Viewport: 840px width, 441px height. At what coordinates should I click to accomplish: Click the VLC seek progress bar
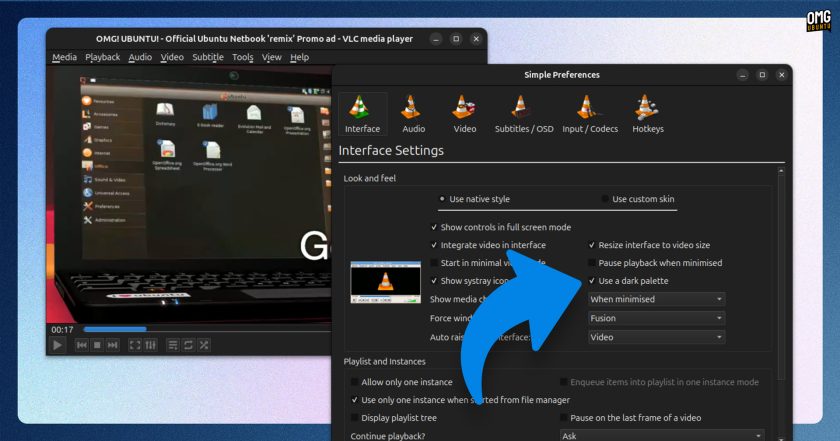(x=207, y=329)
